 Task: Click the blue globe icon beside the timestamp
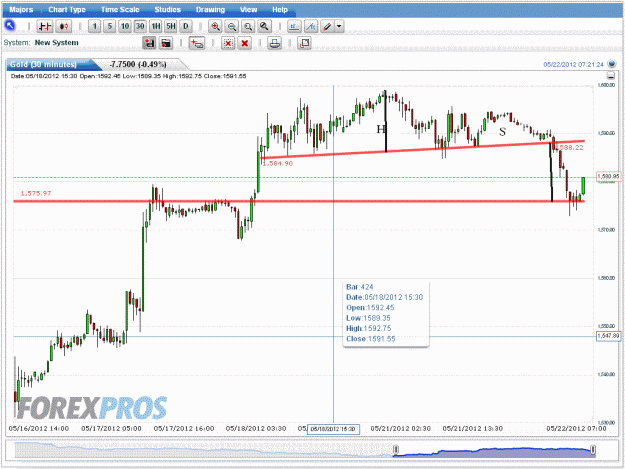pyautogui.click(x=611, y=64)
